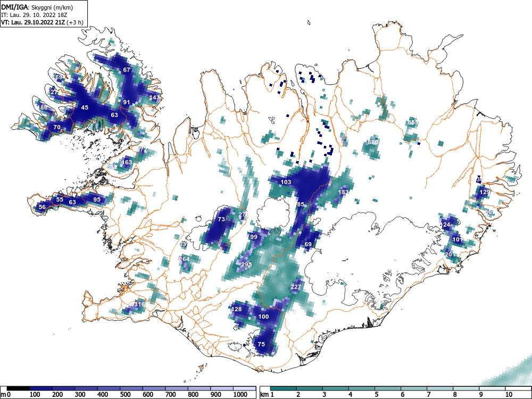Click the map value 103

click(286, 182)
